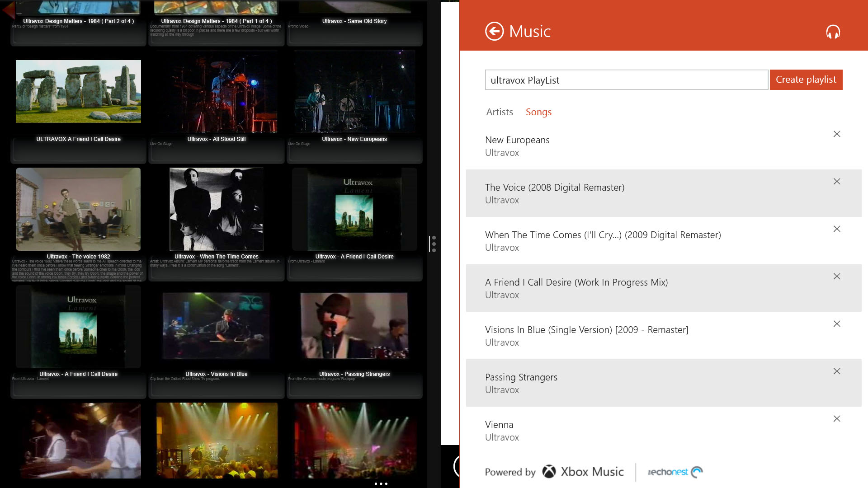Screen dimensions: 868x488
Task: Select the Vienna song row
Action: [664, 431]
